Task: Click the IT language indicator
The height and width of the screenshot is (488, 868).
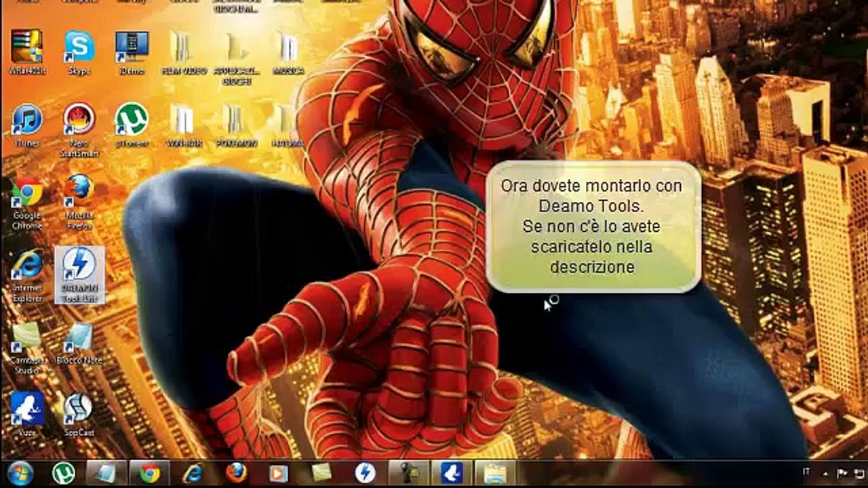Action: (806, 471)
